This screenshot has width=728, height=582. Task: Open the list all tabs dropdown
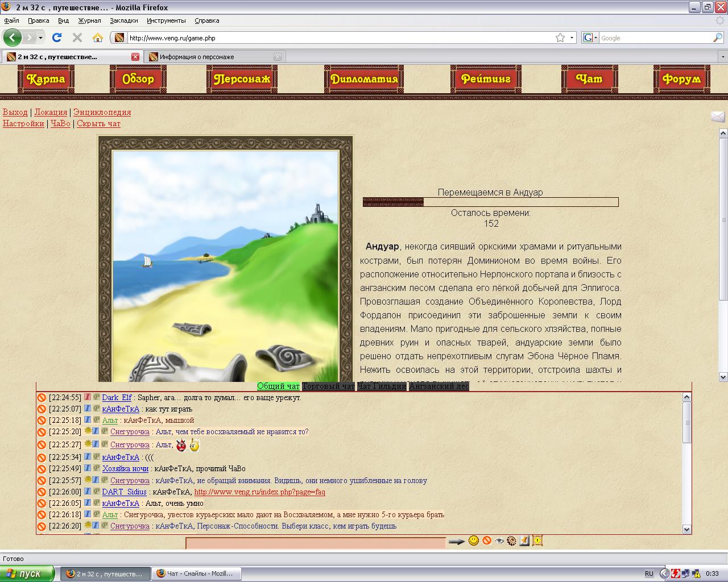click(723, 57)
